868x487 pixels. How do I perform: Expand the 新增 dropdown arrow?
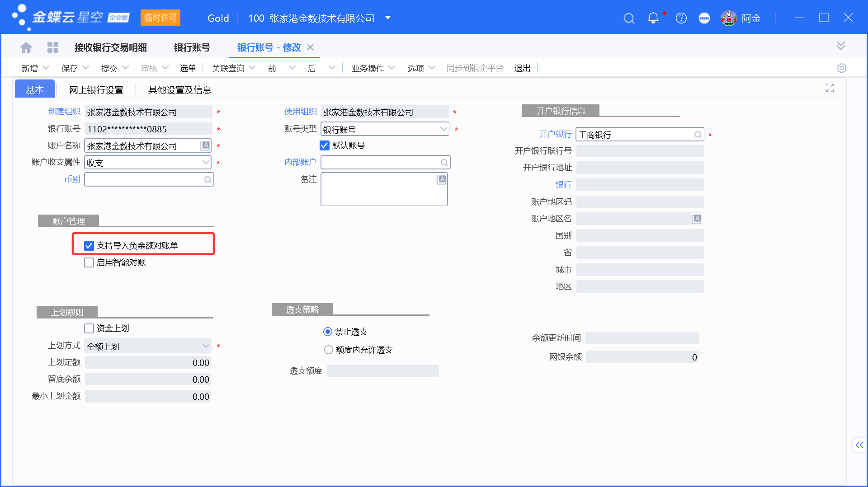[46, 68]
